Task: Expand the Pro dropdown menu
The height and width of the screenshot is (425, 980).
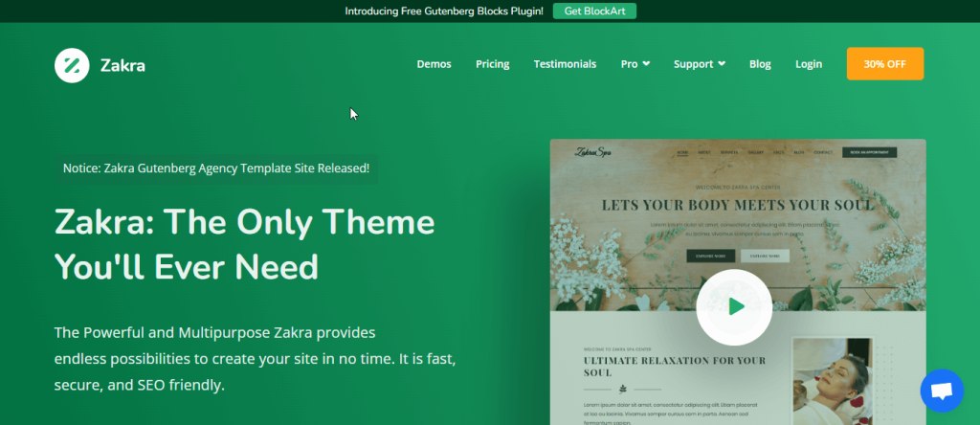Action: point(635,64)
